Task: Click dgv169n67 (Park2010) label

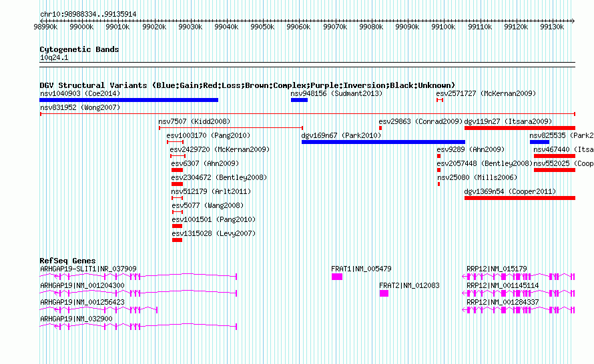Action: 341,135
